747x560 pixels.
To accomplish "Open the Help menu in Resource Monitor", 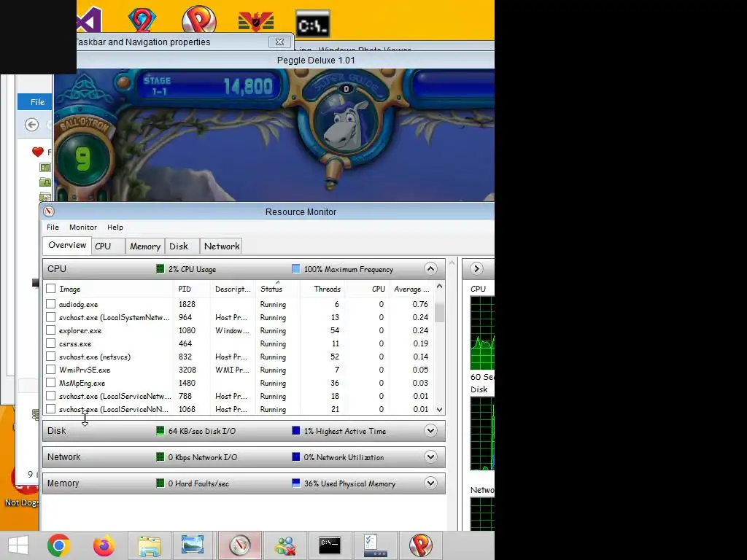I will click(115, 227).
